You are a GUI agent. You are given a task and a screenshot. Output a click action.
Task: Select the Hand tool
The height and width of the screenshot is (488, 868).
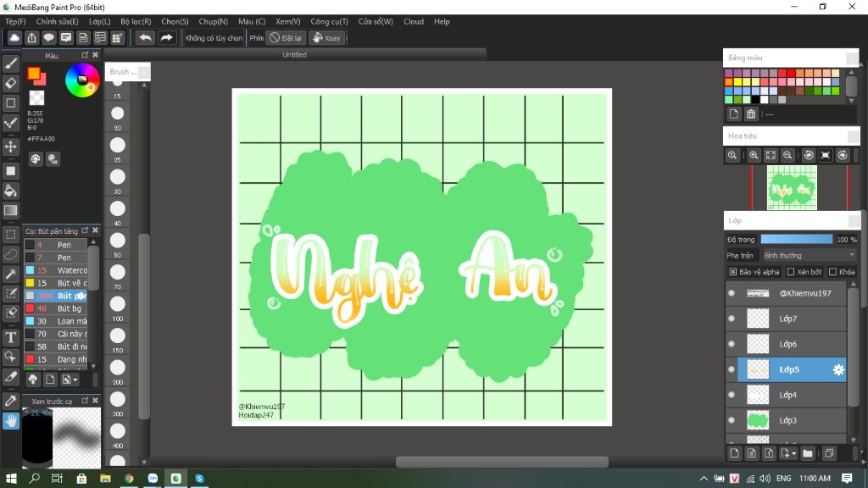point(10,421)
